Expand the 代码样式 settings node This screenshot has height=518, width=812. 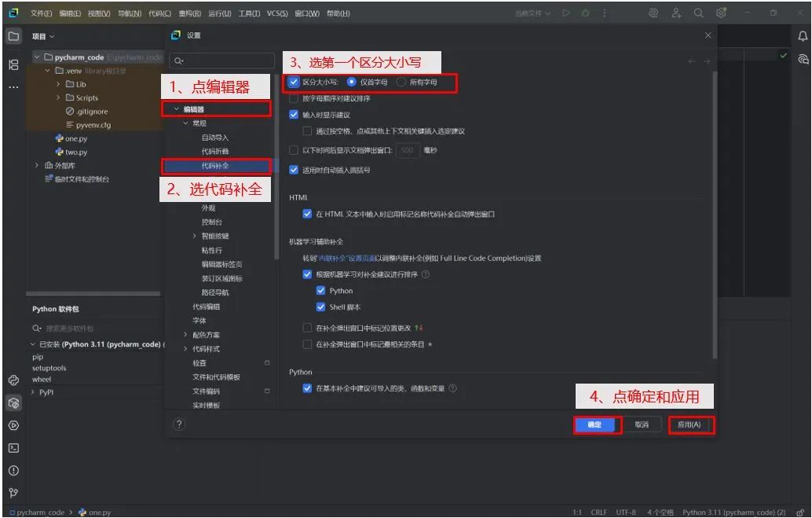click(185, 349)
